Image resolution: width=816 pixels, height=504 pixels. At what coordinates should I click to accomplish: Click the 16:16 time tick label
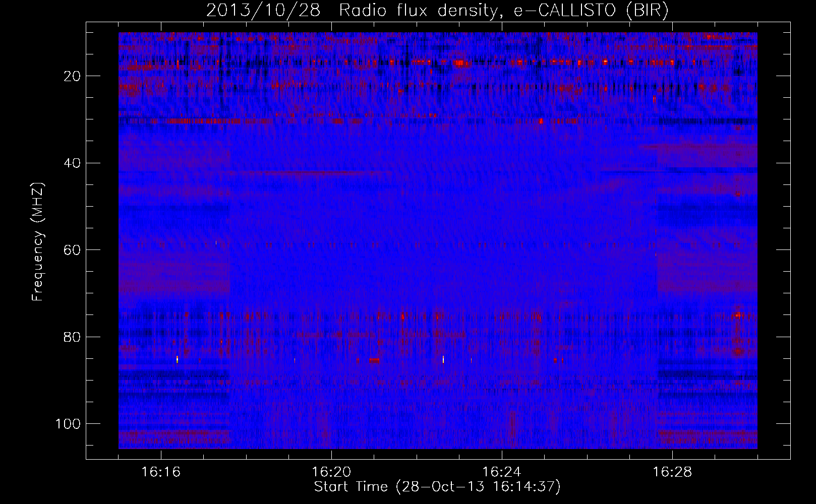pyautogui.click(x=161, y=472)
